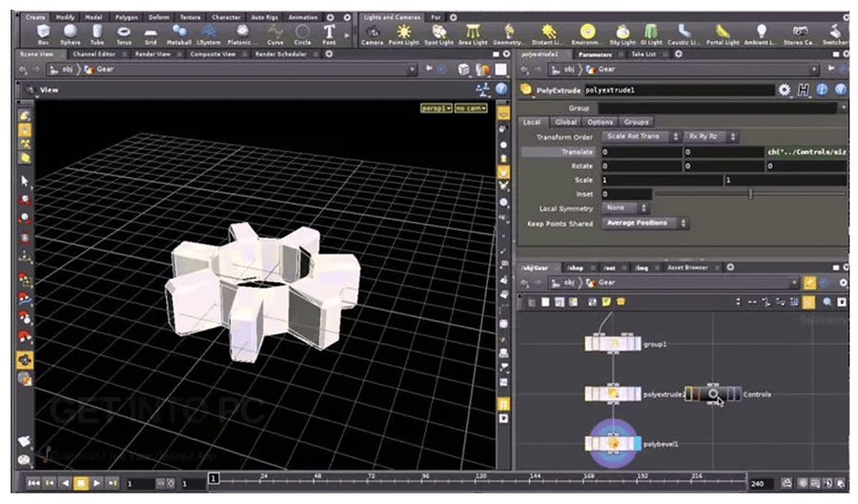This screenshot has height=504, width=858.
Task: Switch to Groups parameter tab
Action: coord(636,122)
